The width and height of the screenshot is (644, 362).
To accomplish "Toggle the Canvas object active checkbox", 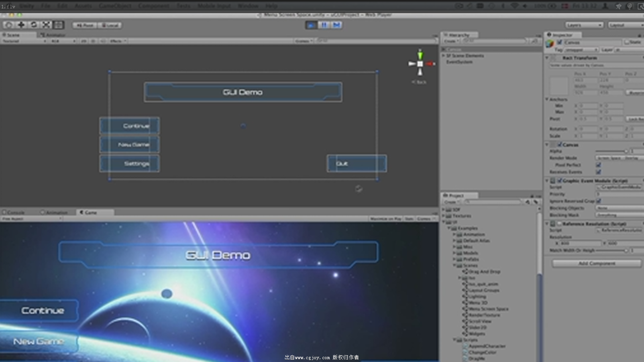I will pos(560,42).
